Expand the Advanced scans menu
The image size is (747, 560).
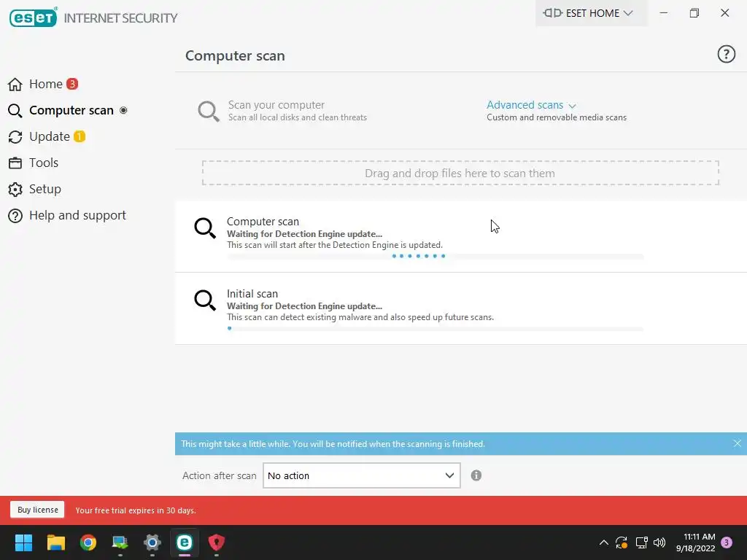531,105
